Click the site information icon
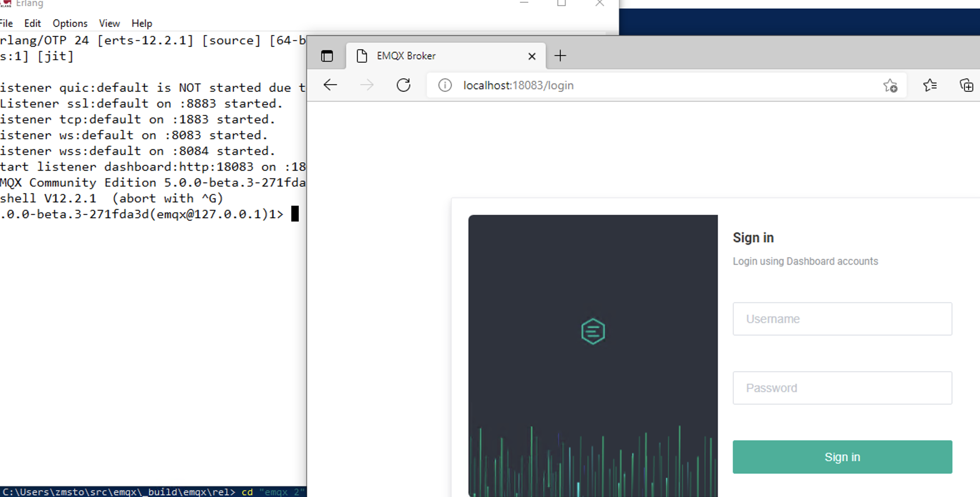Screen dimensions: 980x497 (x=445, y=85)
